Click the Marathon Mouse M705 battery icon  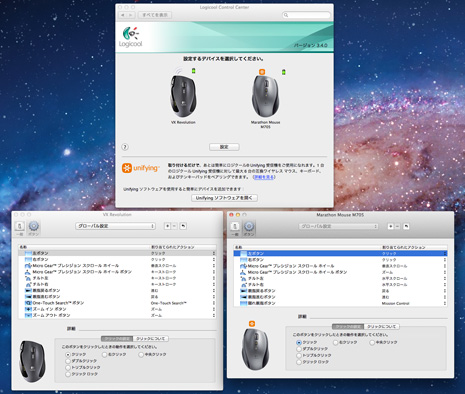point(284,72)
